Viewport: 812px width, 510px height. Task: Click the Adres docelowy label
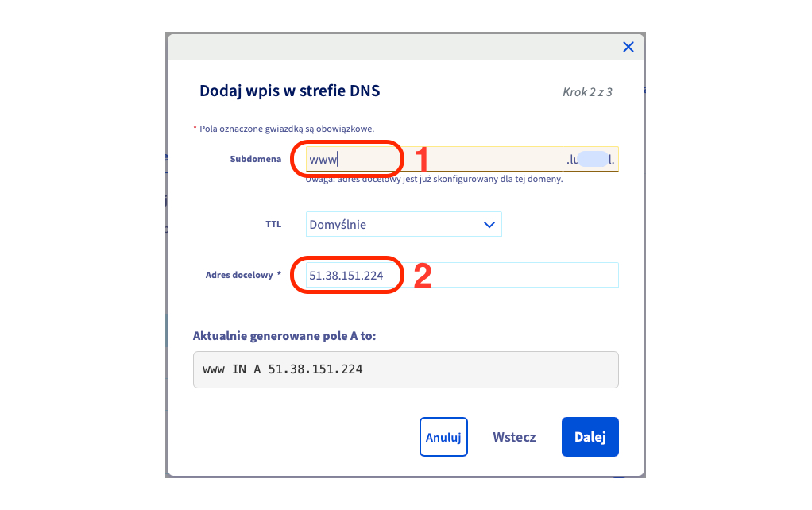point(243,276)
